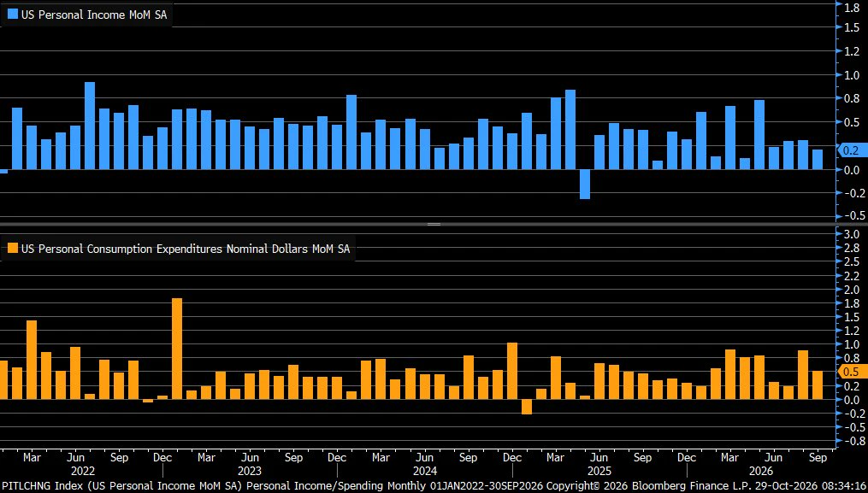Image resolution: width=868 pixels, height=493 pixels.
Task: Click the tallest orange spending bar
Action: tap(177, 349)
